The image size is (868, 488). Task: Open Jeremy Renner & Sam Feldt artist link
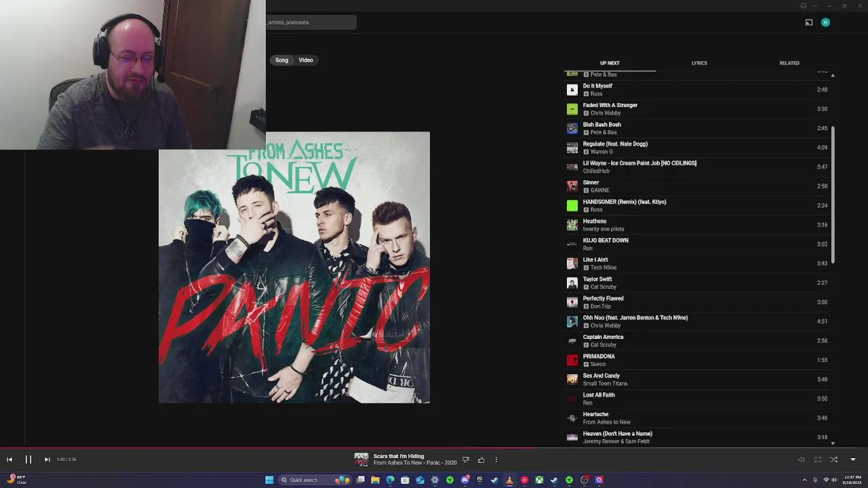coord(616,441)
